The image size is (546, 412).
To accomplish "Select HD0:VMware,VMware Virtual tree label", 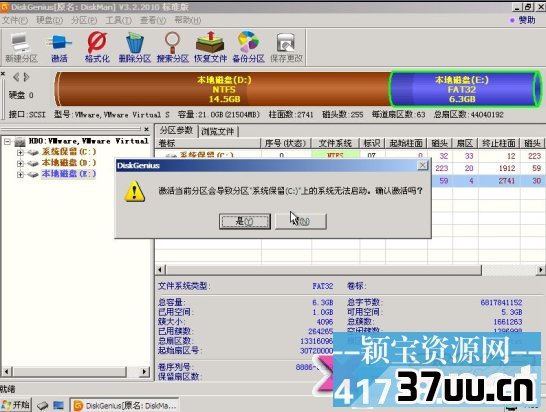I will (88, 141).
